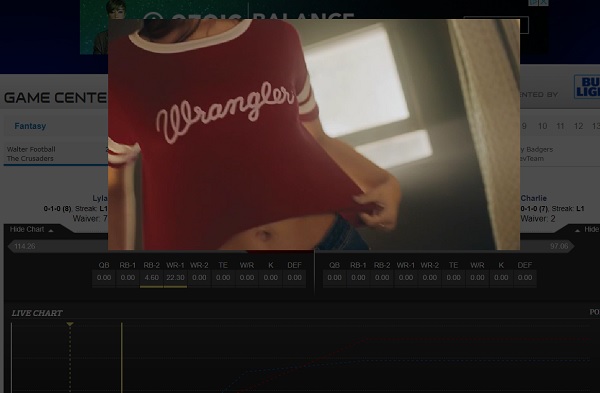Click the left Hide Chart arrow icon
Screen dimensions: 600x393
pos(51,230)
